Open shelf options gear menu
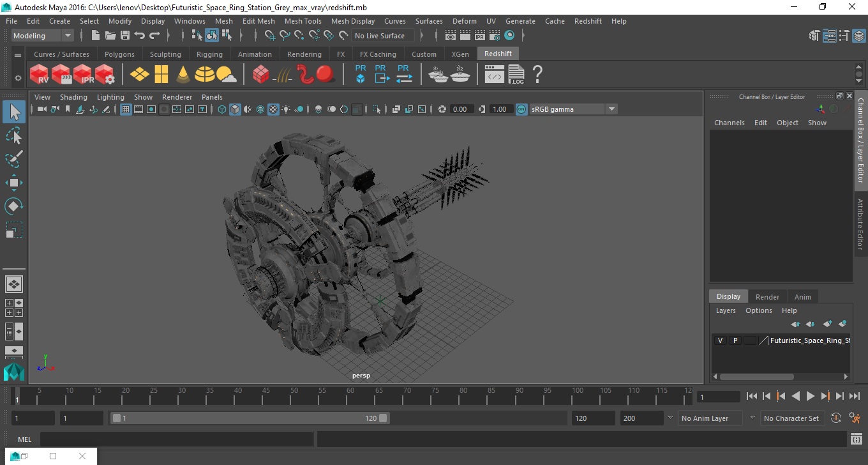The height and width of the screenshot is (465, 868). [x=18, y=78]
